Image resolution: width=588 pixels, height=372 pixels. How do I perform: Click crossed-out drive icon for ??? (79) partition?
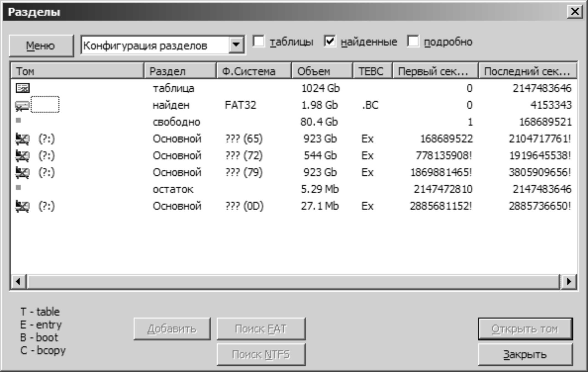(22, 173)
